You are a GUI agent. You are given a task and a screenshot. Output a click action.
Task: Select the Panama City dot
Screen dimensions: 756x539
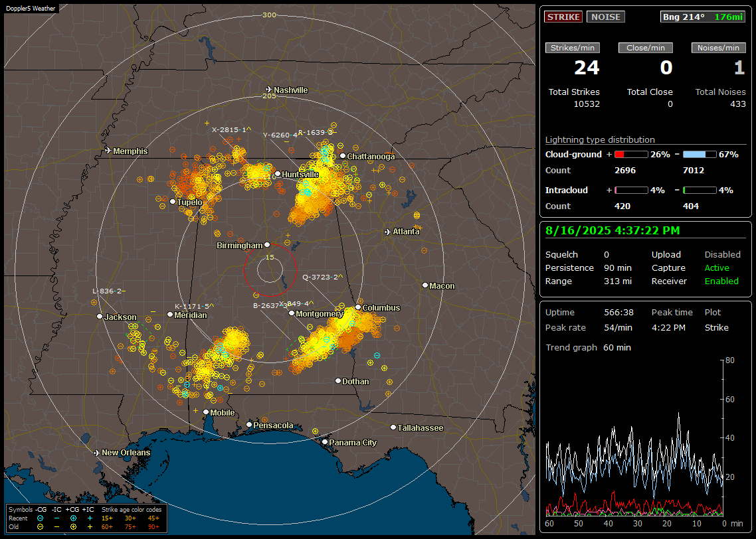pyautogui.click(x=325, y=441)
